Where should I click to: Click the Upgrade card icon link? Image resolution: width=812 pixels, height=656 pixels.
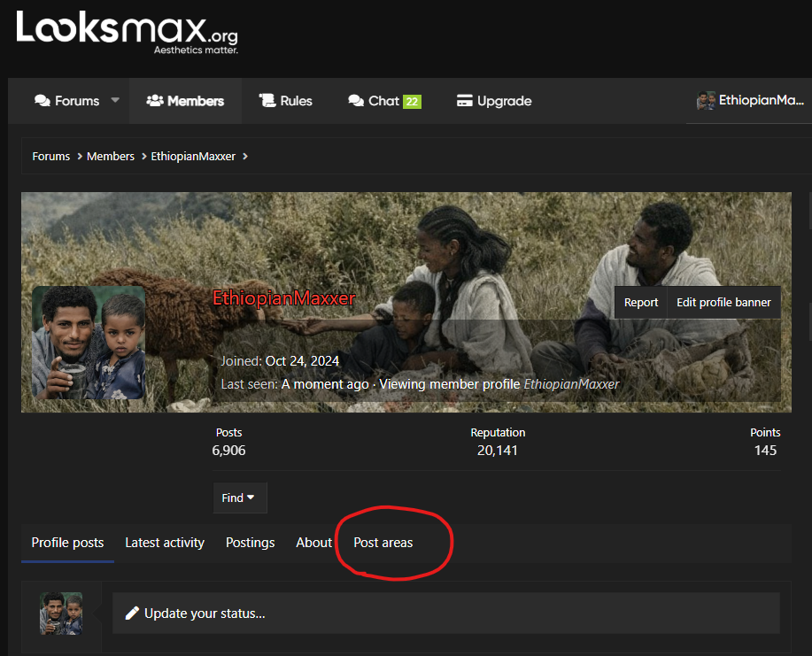(494, 101)
